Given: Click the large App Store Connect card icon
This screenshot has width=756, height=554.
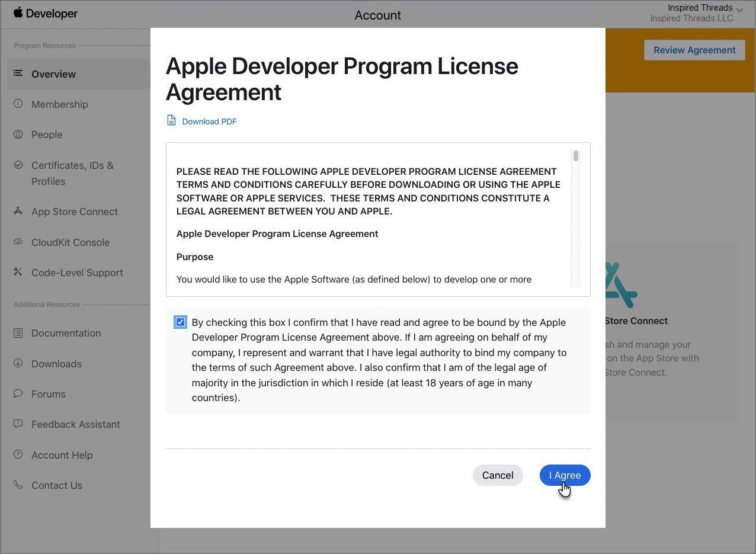Looking at the screenshot, I should point(621,285).
